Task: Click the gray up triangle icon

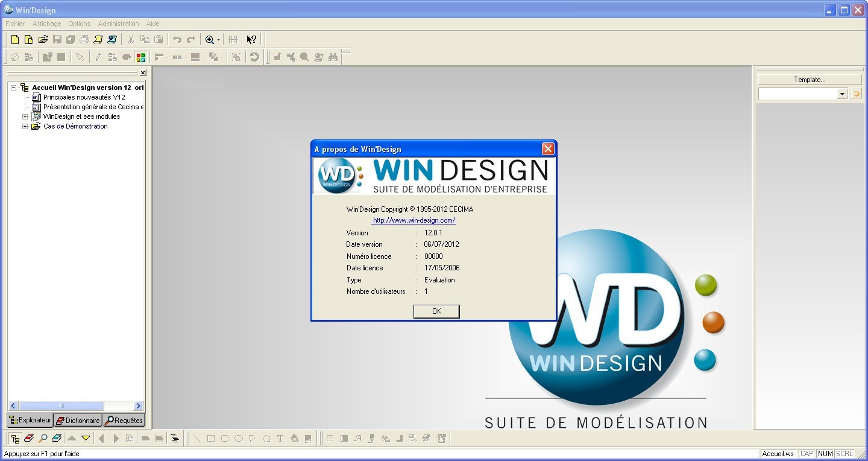Action: (72, 439)
